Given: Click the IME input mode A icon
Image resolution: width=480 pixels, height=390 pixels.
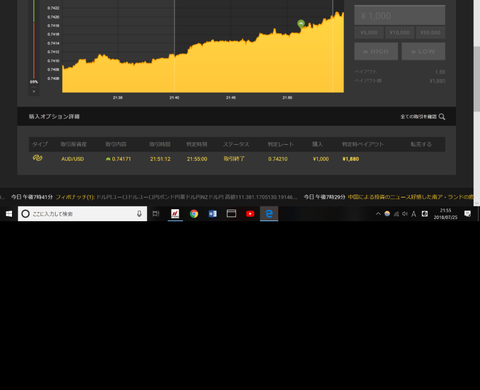Looking at the screenshot, I should click(413, 214).
